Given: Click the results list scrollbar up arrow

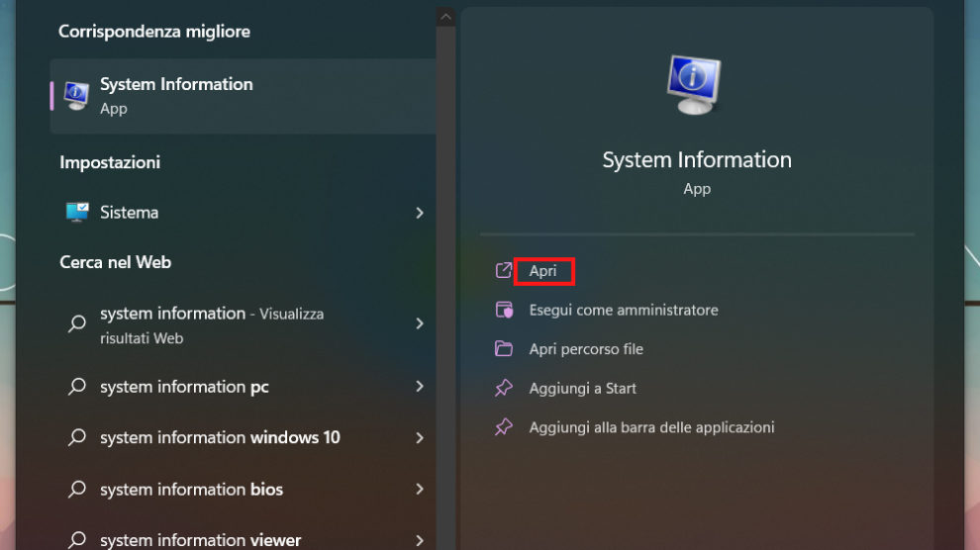Looking at the screenshot, I should click(x=445, y=17).
